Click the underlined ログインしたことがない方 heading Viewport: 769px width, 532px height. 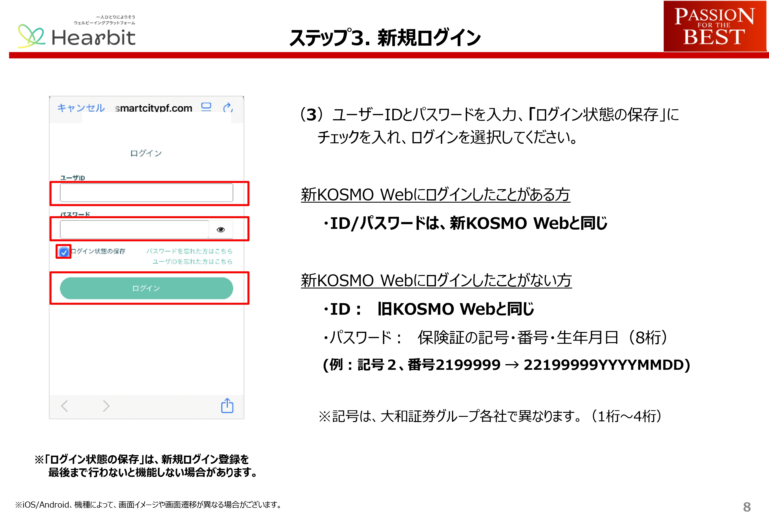tap(436, 280)
